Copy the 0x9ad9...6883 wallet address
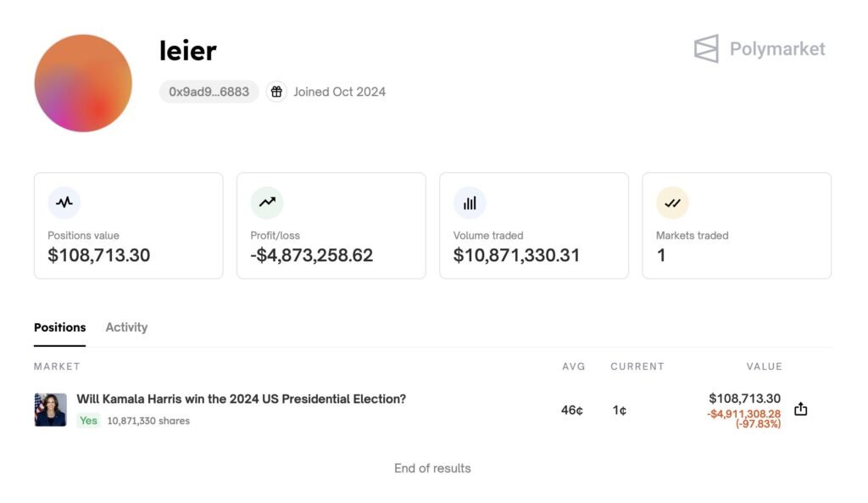 click(209, 92)
